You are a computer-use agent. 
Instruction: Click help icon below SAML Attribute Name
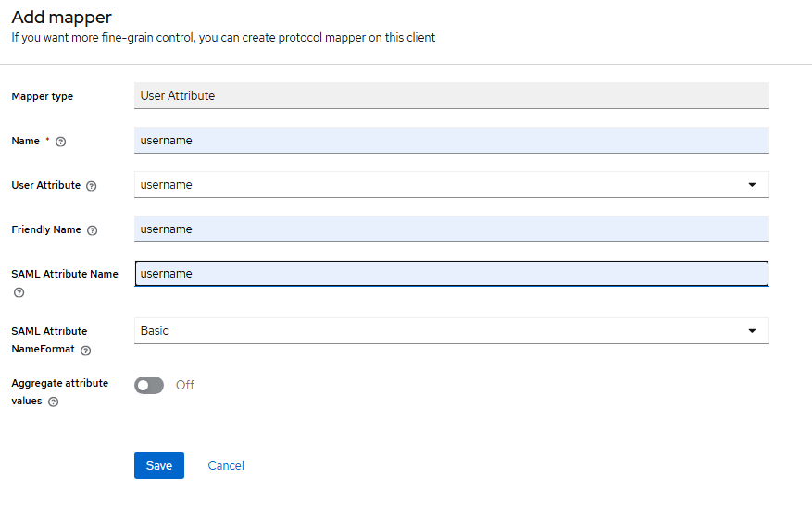(x=19, y=292)
